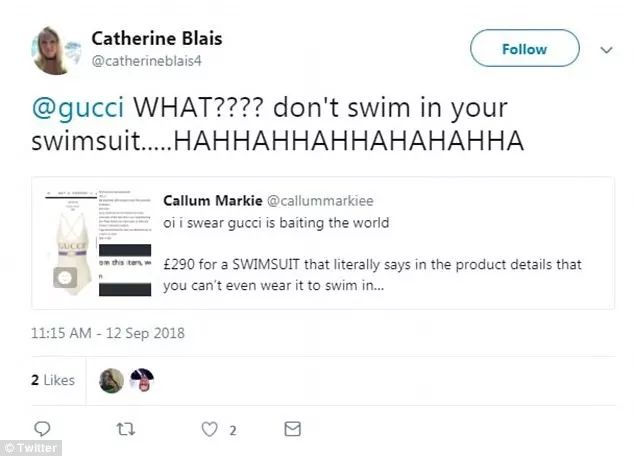Click the like count beside the heart

tap(230, 429)
